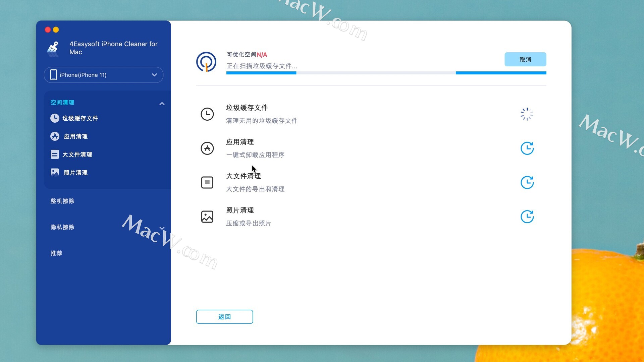Screen dimensions: 644x362
Task: Click the picture icon beside 照片清理 in sidebar
Action: pyautogui.click(x=55, y=173)
